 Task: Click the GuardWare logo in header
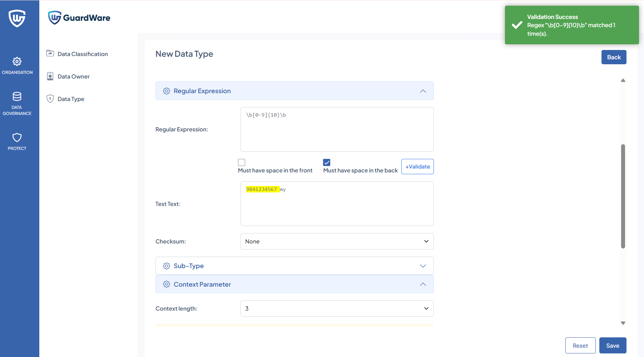coord(79,17)
